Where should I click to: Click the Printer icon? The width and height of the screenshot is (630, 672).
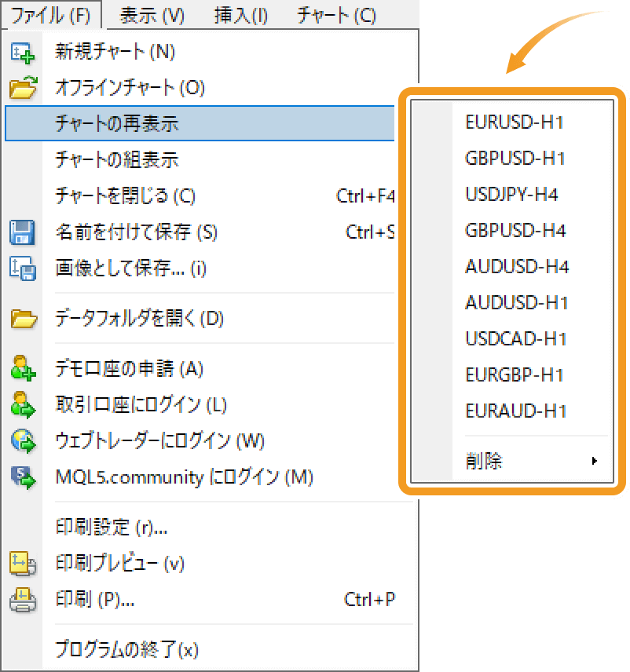(x=23, y=600)
